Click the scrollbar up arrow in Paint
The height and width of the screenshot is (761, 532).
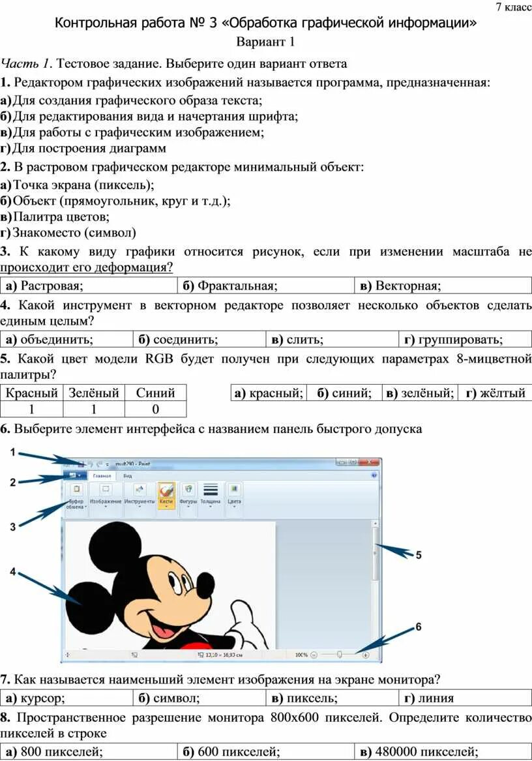pos(375,524)
